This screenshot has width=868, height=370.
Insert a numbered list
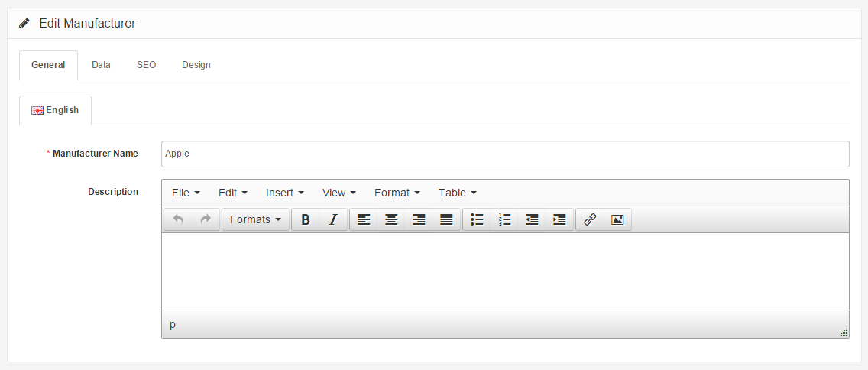(x=504, y=220)
